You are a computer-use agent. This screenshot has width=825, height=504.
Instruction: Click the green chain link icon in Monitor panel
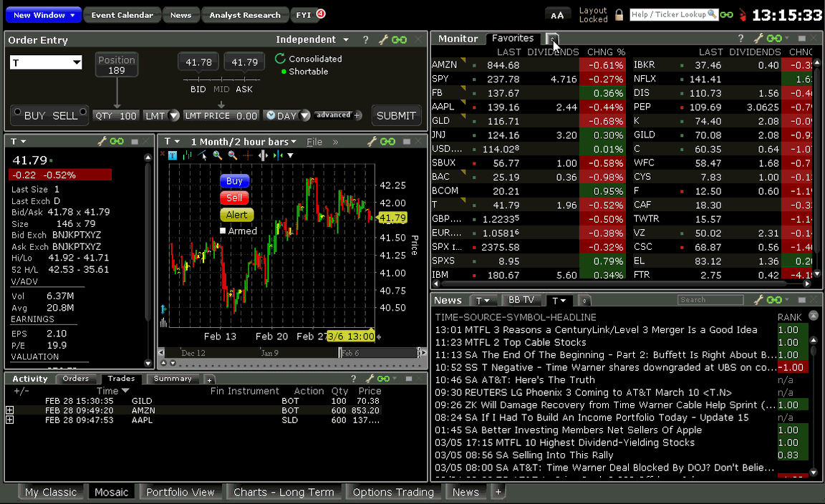773,39
